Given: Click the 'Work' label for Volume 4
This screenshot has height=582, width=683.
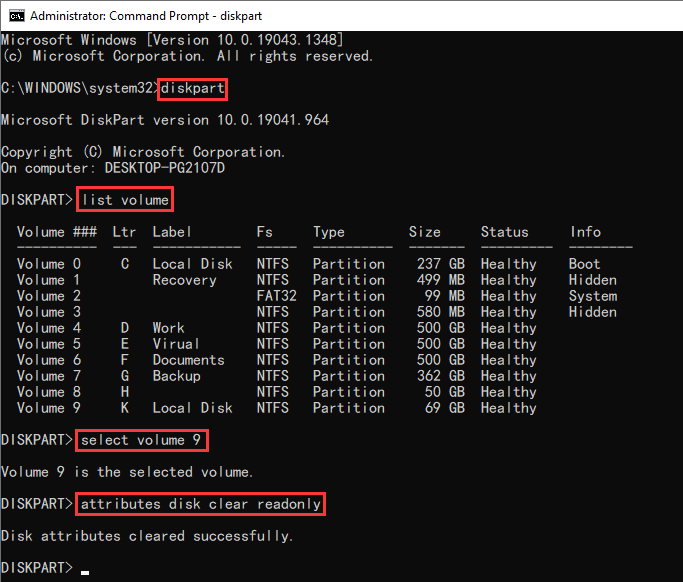Looking at the screenshot, I should tap(168, 328).
